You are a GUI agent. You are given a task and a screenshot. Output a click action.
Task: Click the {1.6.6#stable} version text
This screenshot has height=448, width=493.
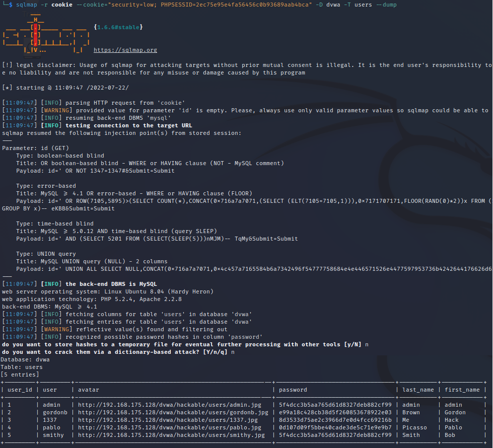coord(118,27)
